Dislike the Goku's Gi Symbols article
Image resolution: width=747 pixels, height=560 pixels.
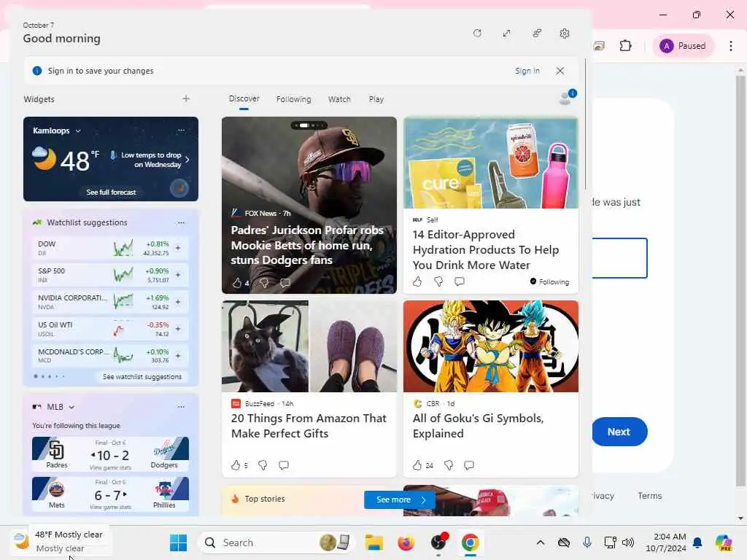coord(449,465)
